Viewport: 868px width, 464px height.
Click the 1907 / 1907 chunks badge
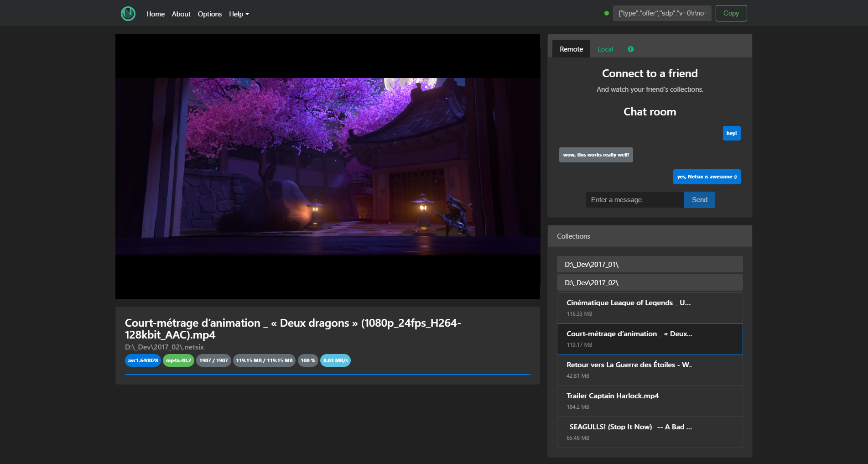(213, 360)
